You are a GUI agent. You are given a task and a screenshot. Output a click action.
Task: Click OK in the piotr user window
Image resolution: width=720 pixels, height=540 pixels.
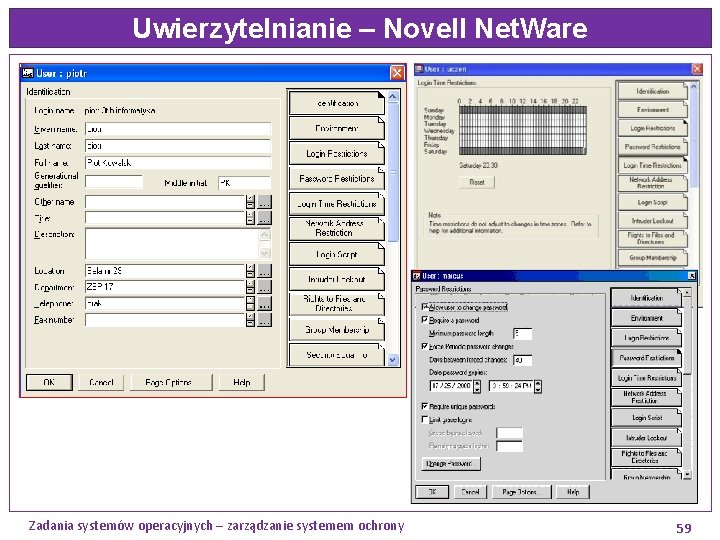(49, 382)
